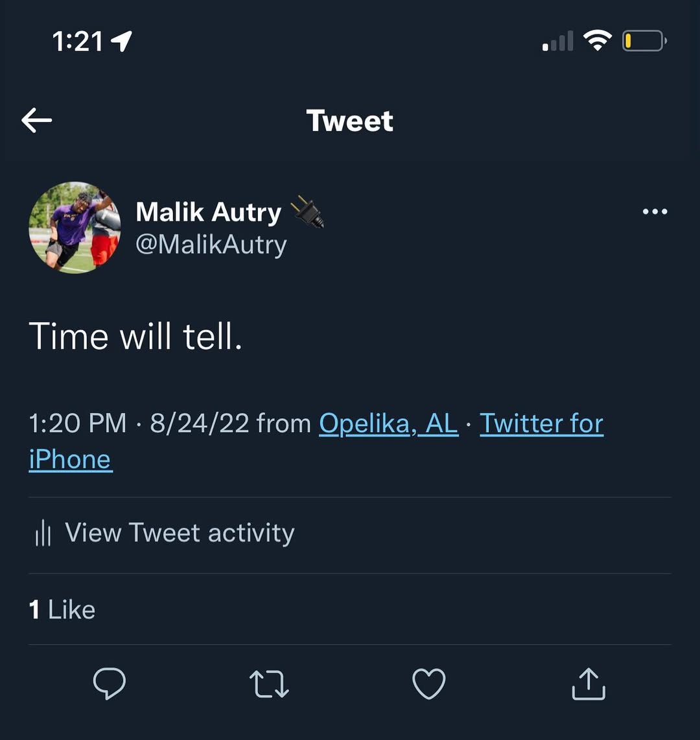Screen dimensions: 700x740
Task: Open the share tweet icon
Action: click(589, 684)
